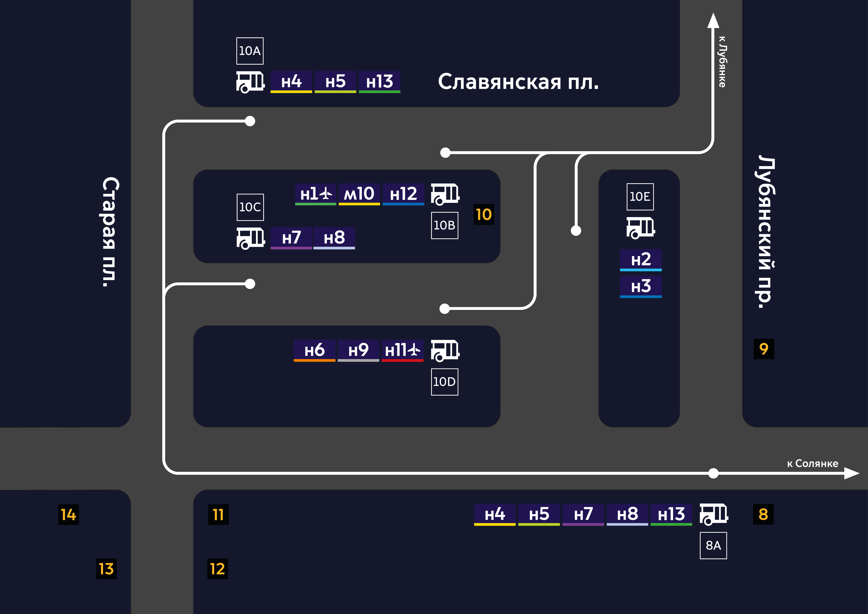Click the bus icon under stop 10E

[640, 228]
